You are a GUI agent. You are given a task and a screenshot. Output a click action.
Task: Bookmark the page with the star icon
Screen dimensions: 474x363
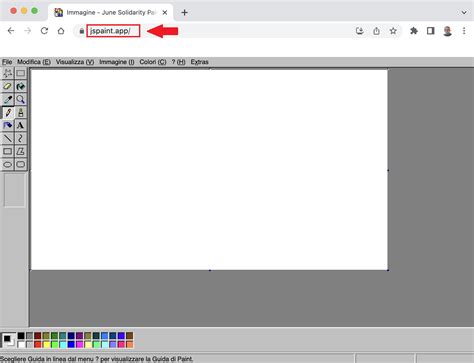393,31
